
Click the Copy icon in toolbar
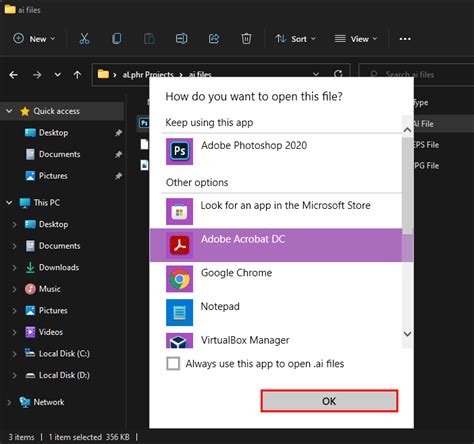pos(117,39)
